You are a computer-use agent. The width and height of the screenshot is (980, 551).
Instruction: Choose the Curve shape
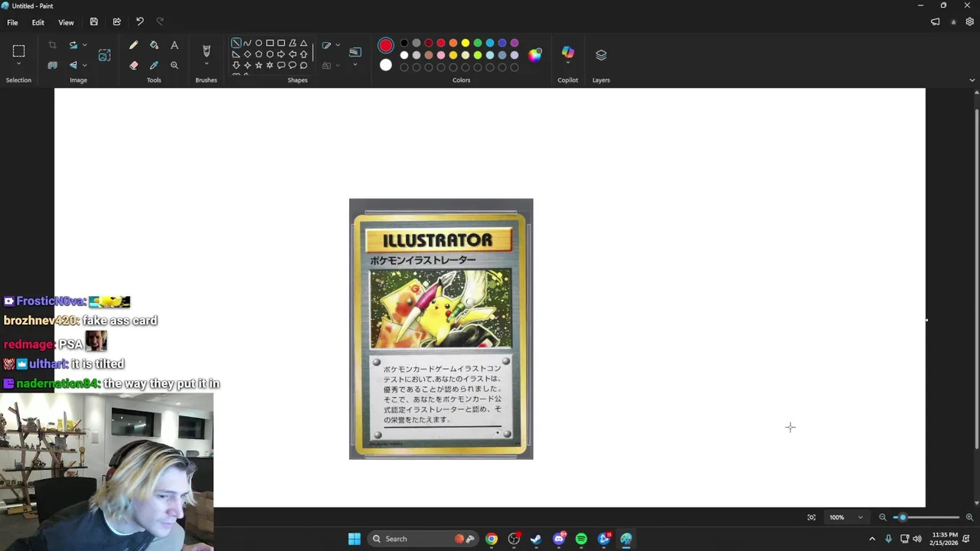pyautogui.click(x=247, y=43)
